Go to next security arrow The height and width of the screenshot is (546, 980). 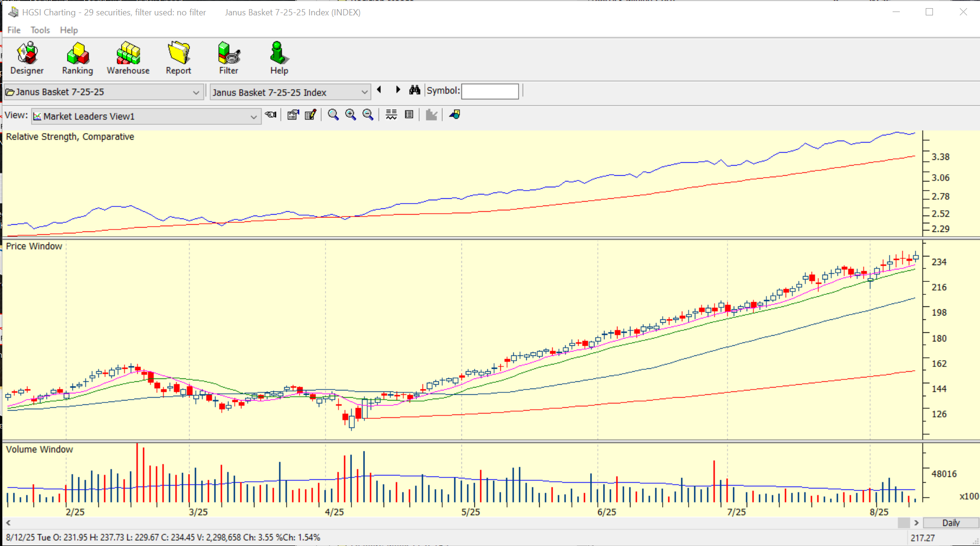pyautogui.click(x=398, y=90)
